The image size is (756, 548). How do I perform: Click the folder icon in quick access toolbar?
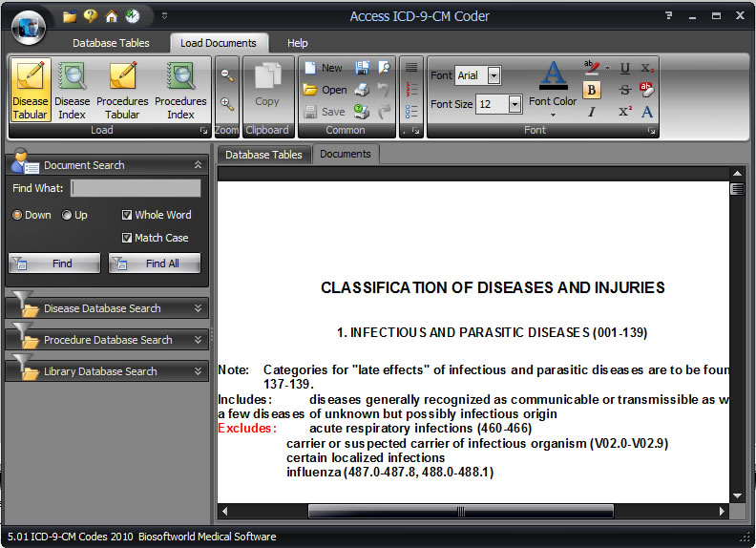tap(70, 16)
